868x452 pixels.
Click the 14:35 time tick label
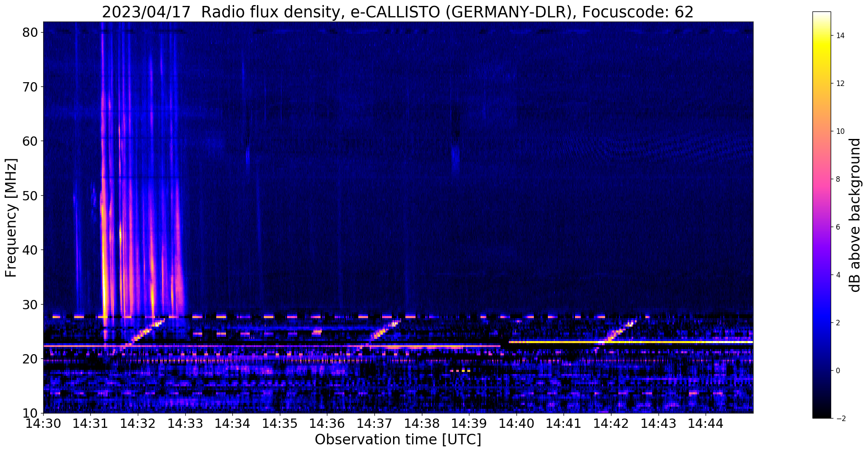pyautogui.click(x=280, y=424)
